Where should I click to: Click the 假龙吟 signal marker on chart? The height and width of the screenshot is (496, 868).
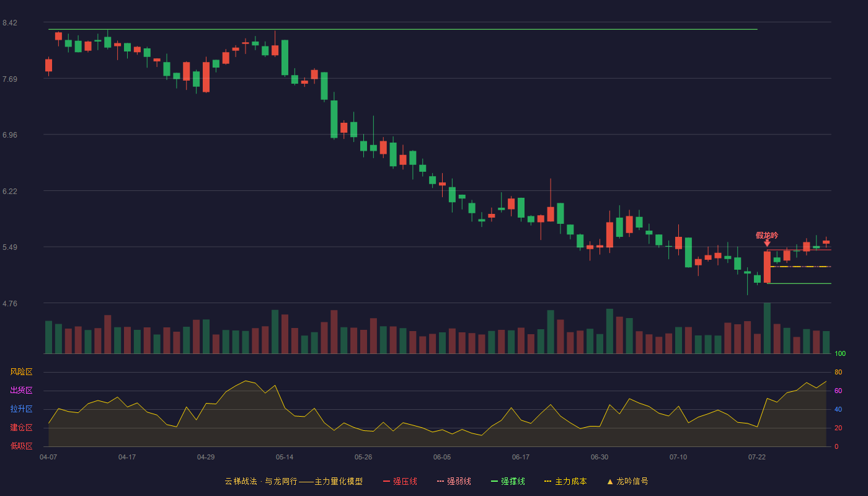[767, 238]
